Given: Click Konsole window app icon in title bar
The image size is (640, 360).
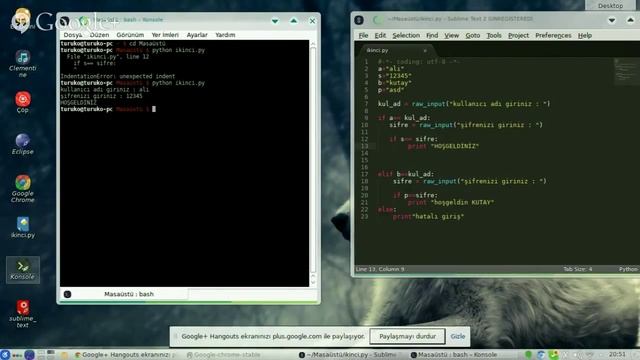Looking at the screenshot, I should tap(64, 21).
